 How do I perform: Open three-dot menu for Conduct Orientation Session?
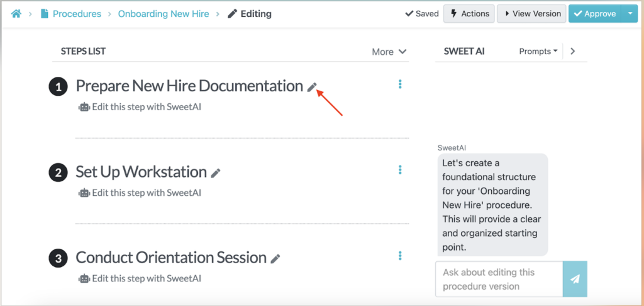tap(400, 256)
